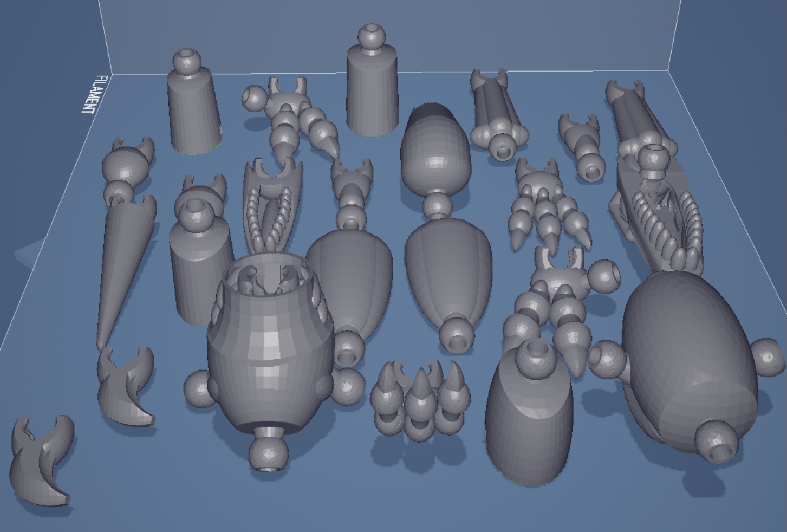Pick the small socket piece between the two tubes
The image size is (787, 532).
pos(582,147)
